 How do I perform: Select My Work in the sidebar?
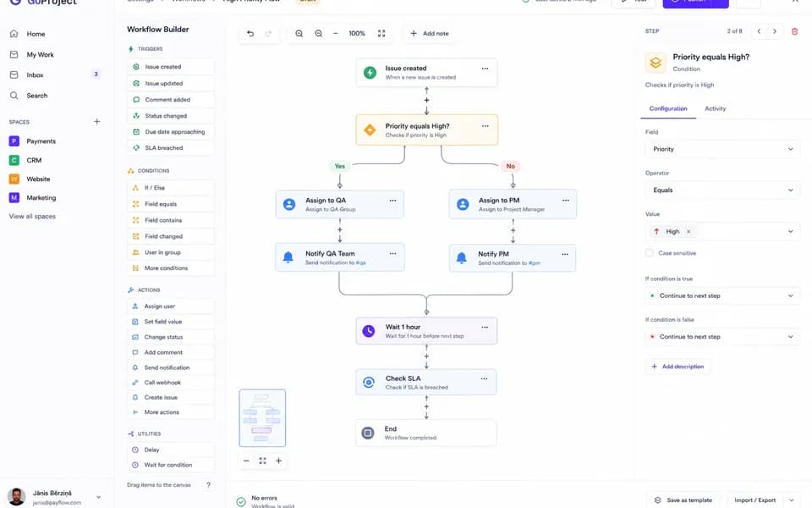[x=40, y=54]
